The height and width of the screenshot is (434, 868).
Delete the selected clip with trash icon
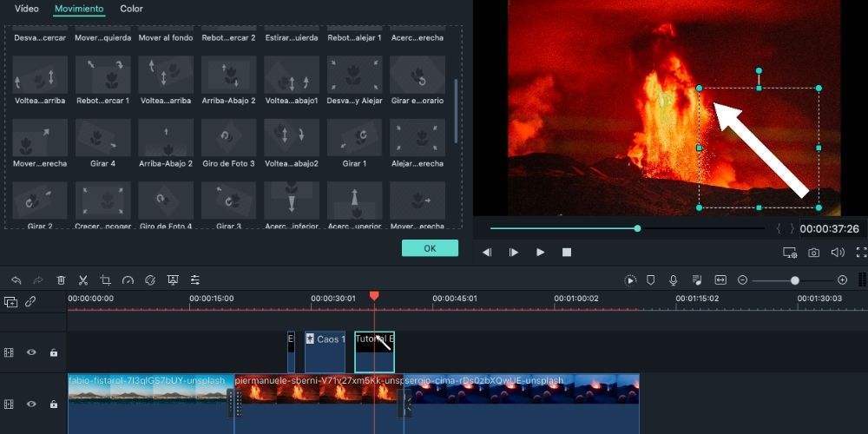click(61, 280)
